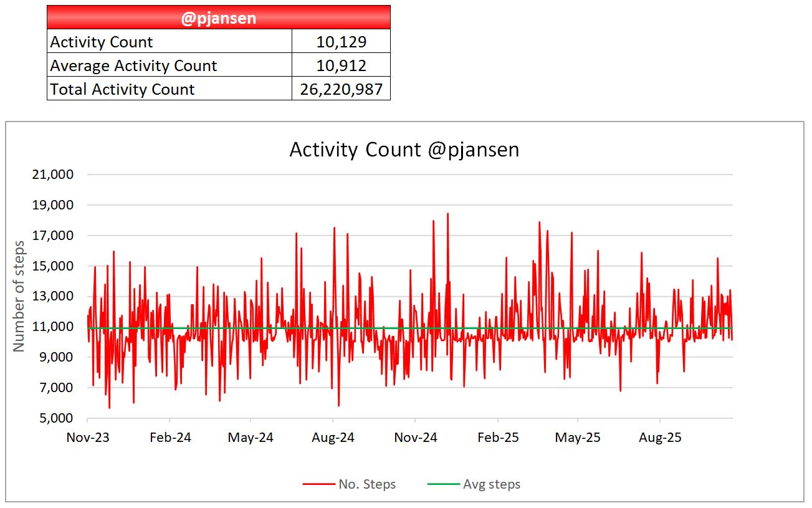Select the Number of steps axis title

19,296
